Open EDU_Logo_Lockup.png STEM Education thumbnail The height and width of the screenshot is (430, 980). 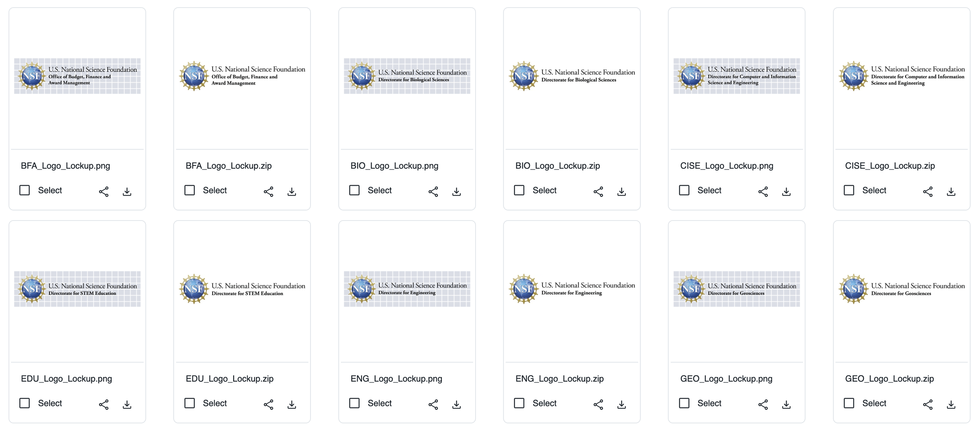coord(77,289)
